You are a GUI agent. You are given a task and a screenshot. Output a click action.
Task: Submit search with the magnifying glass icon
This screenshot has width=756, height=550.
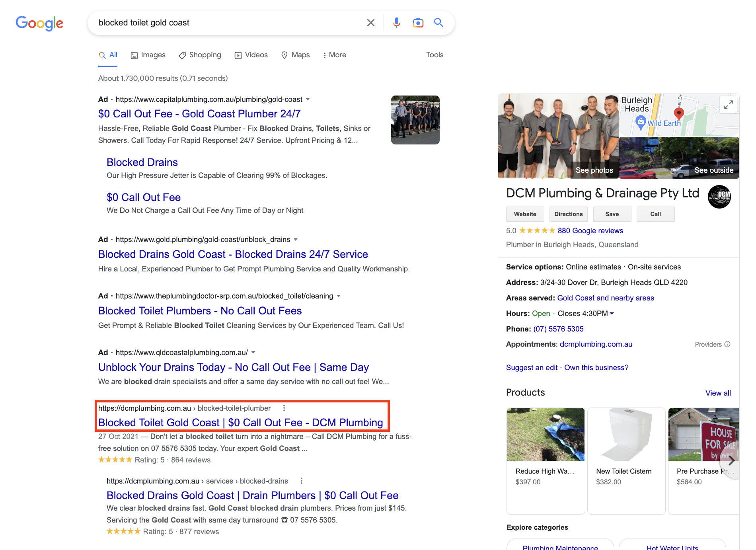point(438,23)
